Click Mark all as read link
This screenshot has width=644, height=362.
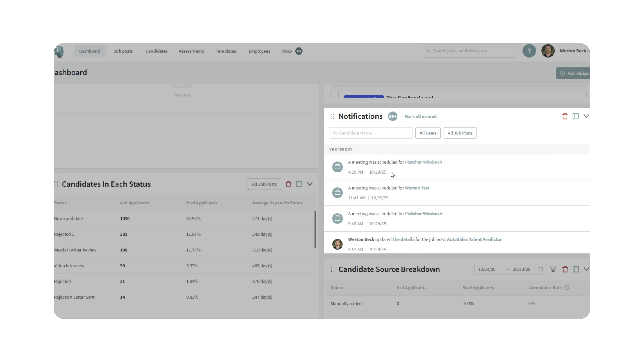(x=420, y=116)
